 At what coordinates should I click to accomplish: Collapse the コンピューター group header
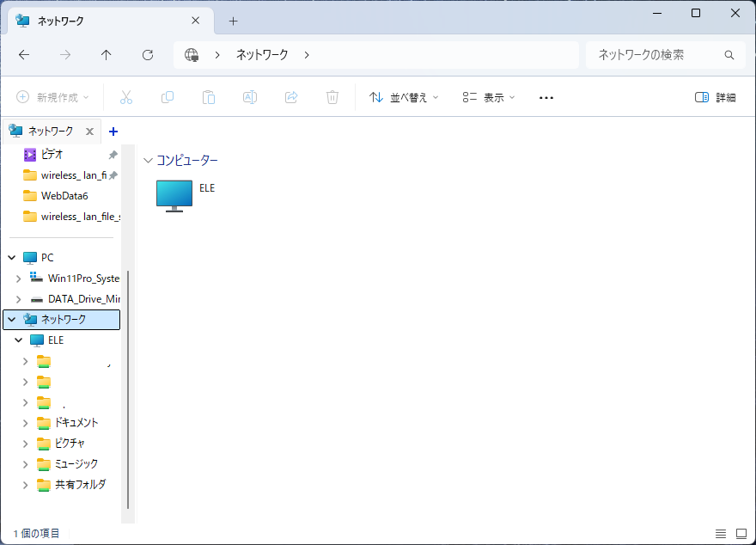tap(149, 161)
